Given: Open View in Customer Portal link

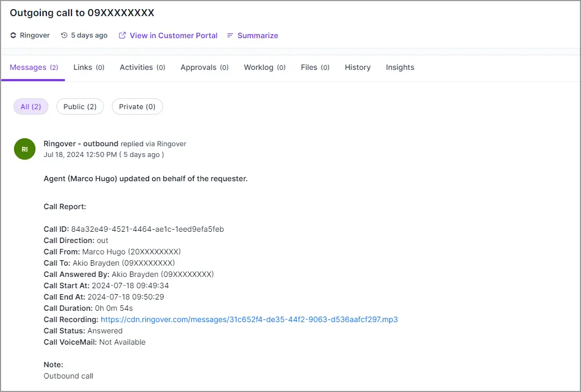Looking at the screenshot, I should [x=173, y=35].
